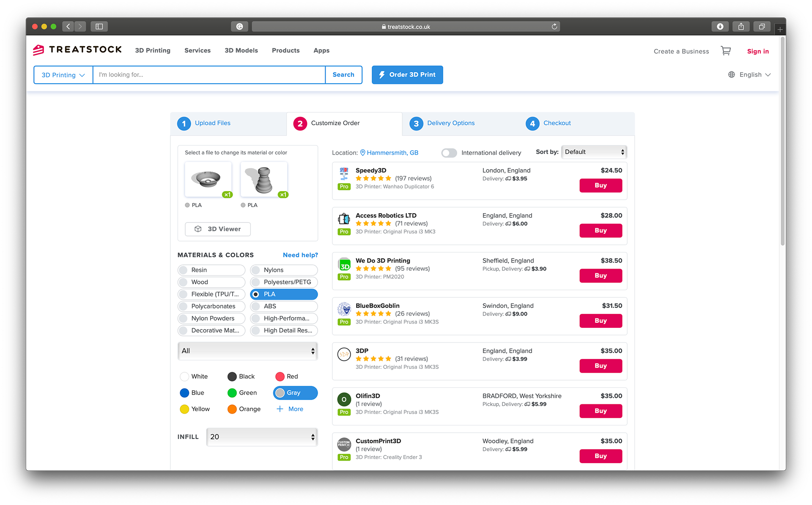This screenshot has width=812, height=505.
Task: Select Nylons material option
Action: coord(284,270)
